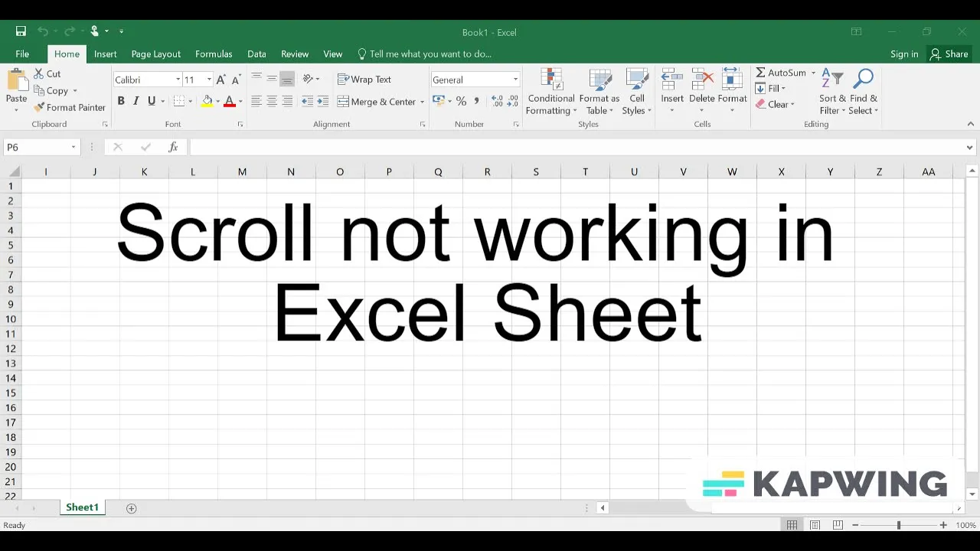Image resolution: width=980 pixels, height=551 pixels.
Task: Increase font size with large A icon
Action: point(220,80)
